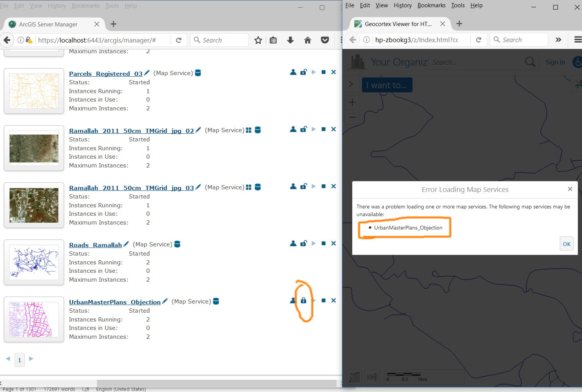Toggle the security lock for Parcels_Registered_03
Image resolution: width=582 pixels, height=392 pixels.
(x=304, y=72)
